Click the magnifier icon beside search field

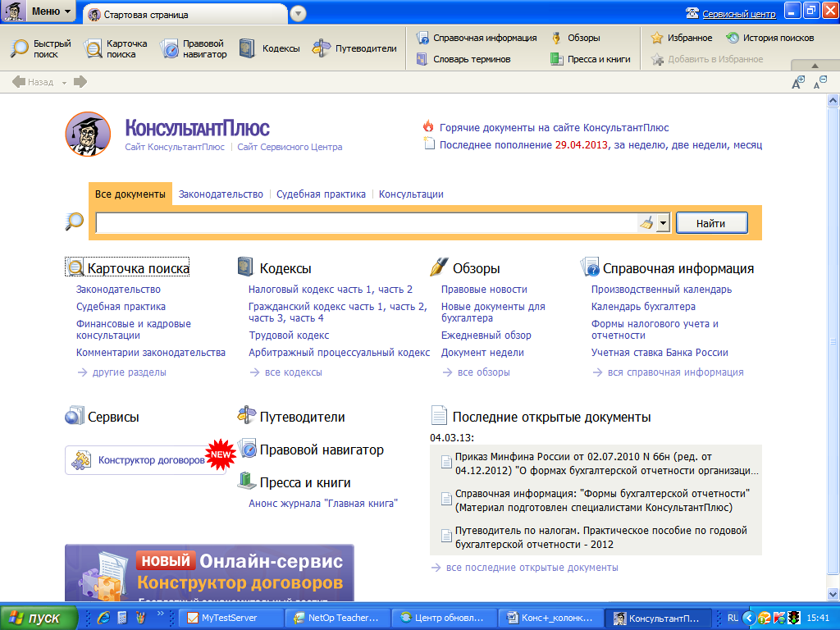(74, 221)
